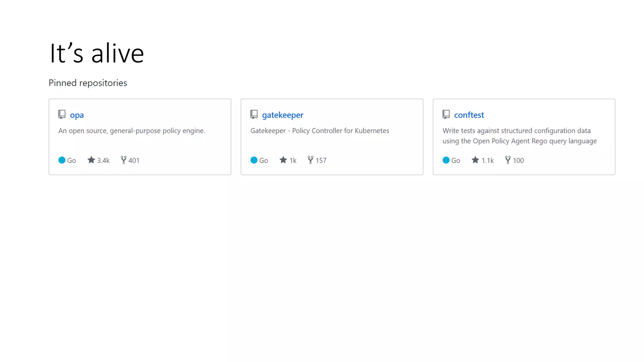Image resolution: width=644 pixels, height=362 pixels.
Task: Click the star icon on the gatekeeper card
Action: (x=283, y=160)
